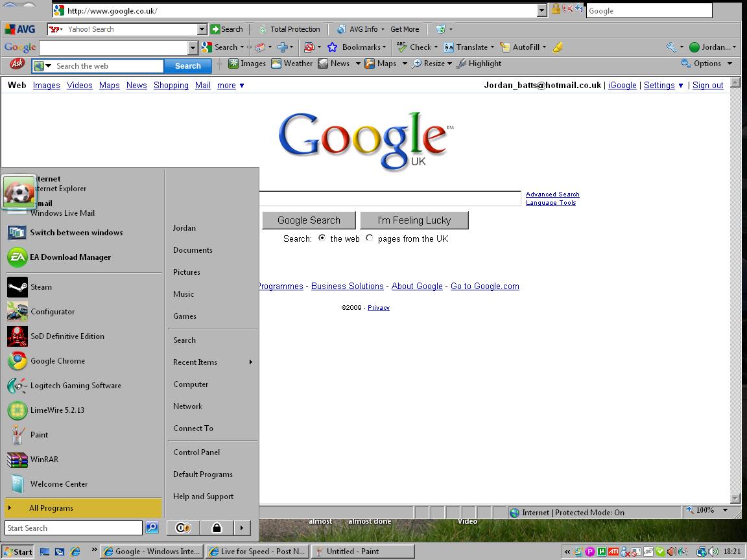
Task: Click I'm Feeling Lucky button
Action: 414,220
